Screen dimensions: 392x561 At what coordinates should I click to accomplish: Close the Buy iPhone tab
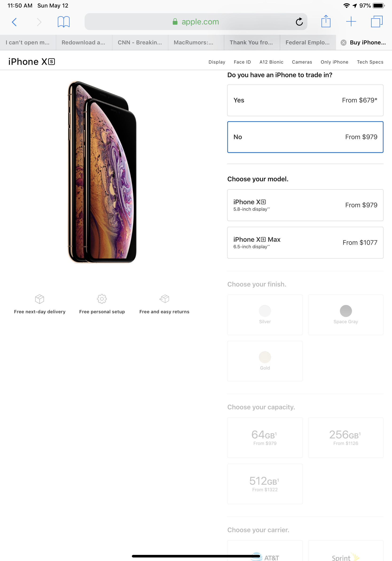(343, 43)
